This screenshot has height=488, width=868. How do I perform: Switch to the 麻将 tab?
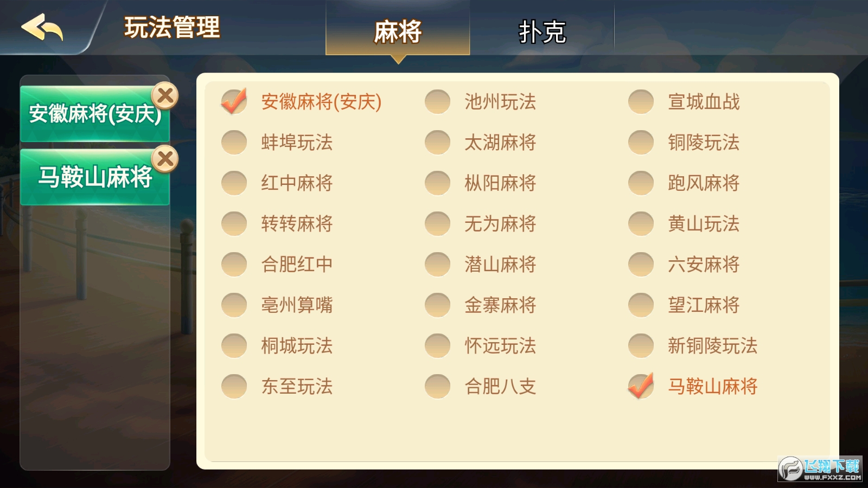click(x=398, y=31)
